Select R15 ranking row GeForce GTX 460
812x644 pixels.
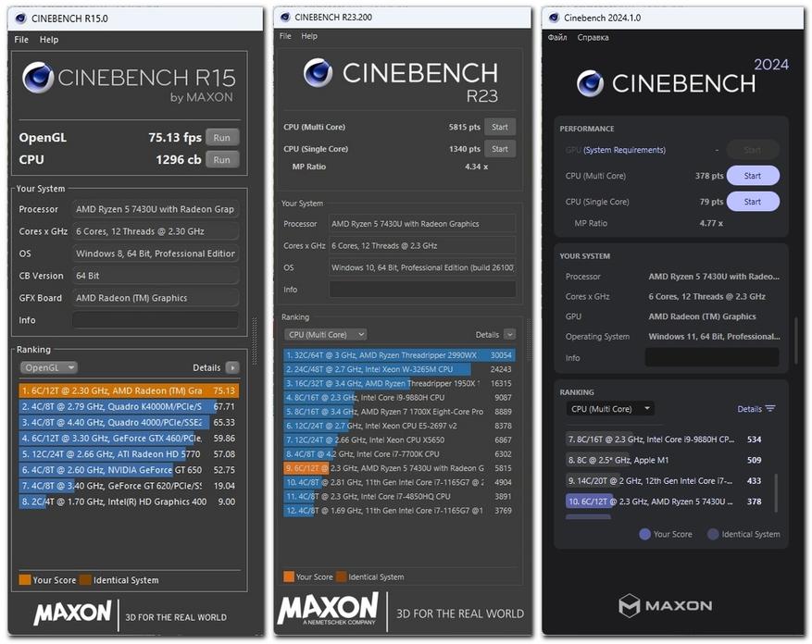tap(129, 439)
